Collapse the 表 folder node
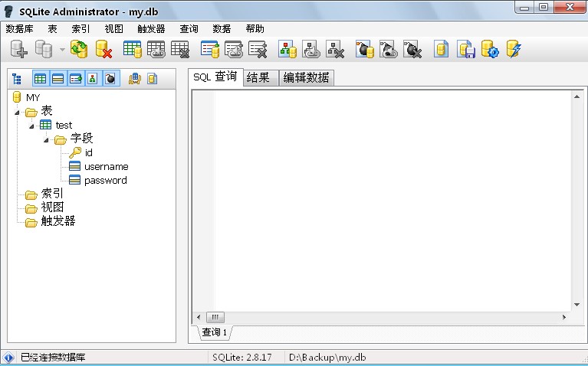Image resolution: width=588 pixels, height=366 pixels. pyautogui.click(x=17, y=113)
